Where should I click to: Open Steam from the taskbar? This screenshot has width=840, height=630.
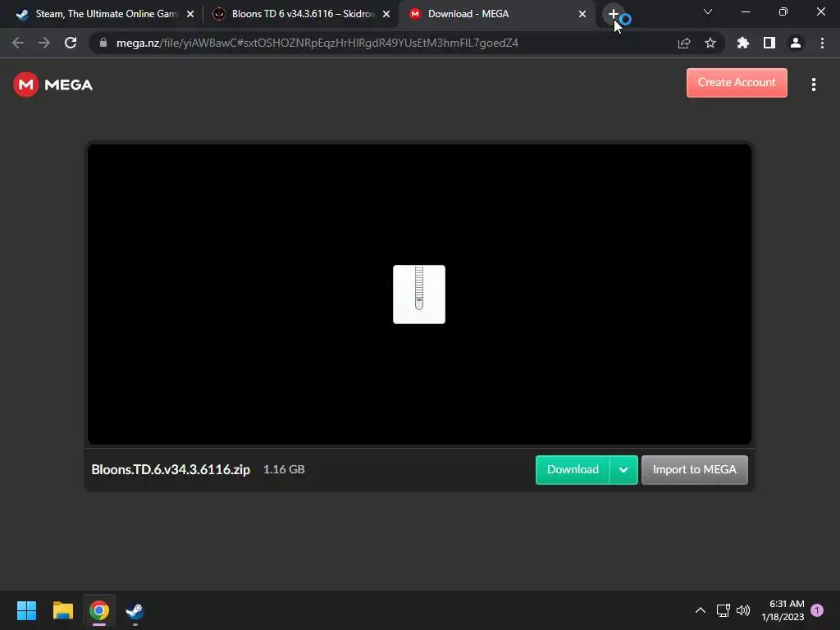pos(135,610)
